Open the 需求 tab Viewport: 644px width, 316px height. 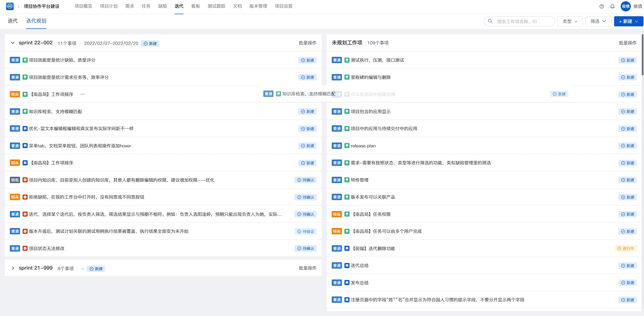130,6
